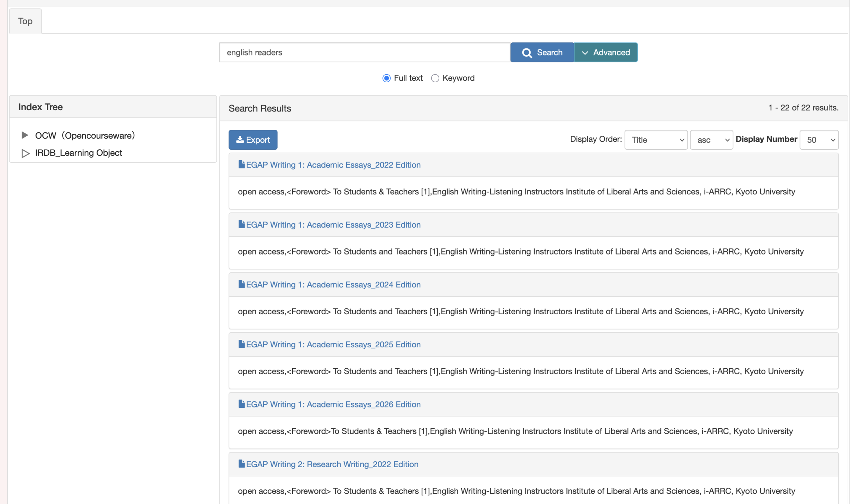This screenshot has width=850, height=504.
Task: Select the Keyword radio button
Action: tap(435, 78)
